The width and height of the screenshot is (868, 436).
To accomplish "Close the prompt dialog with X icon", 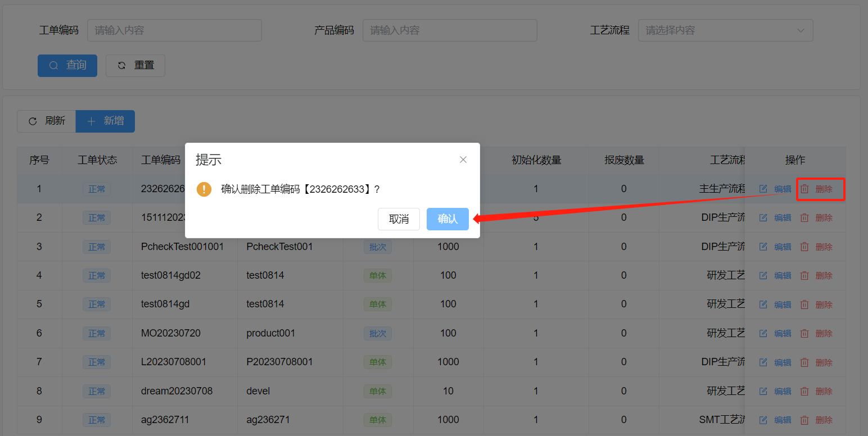I will (463, 160).
